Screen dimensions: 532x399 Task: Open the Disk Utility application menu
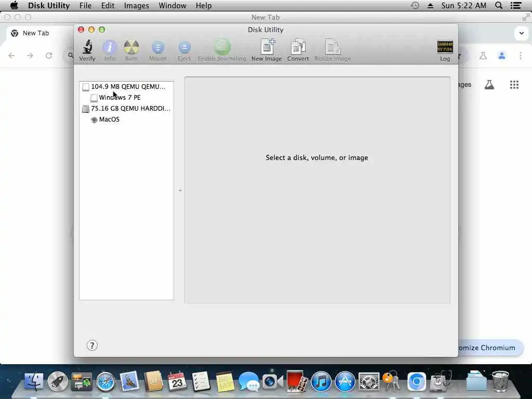(x=49, y=5)
